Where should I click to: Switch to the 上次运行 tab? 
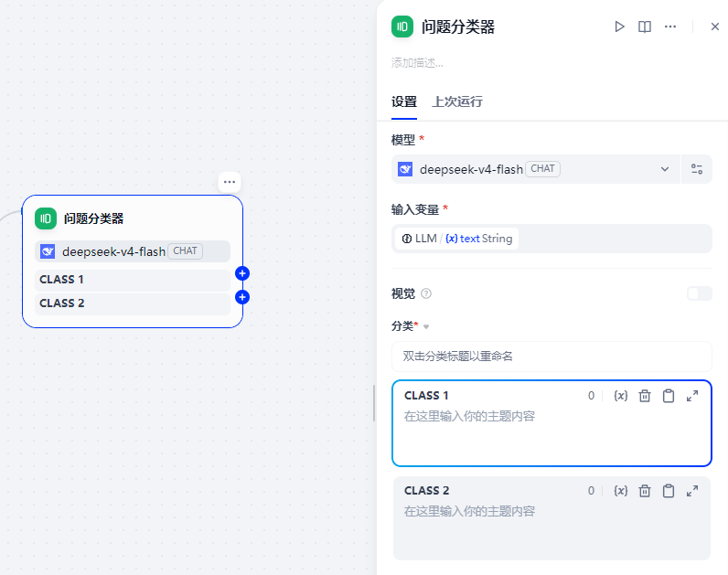pos(457,101)
